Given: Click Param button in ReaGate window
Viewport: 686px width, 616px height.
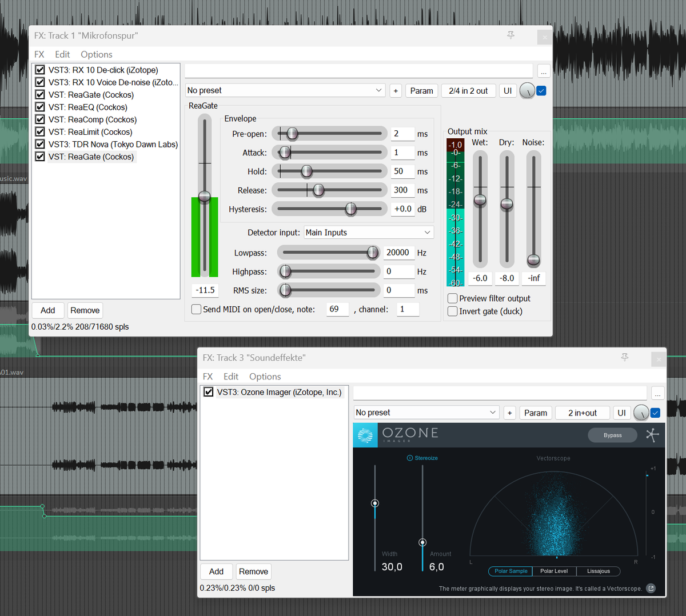Looking at the screenshot, I should point(422,91).
